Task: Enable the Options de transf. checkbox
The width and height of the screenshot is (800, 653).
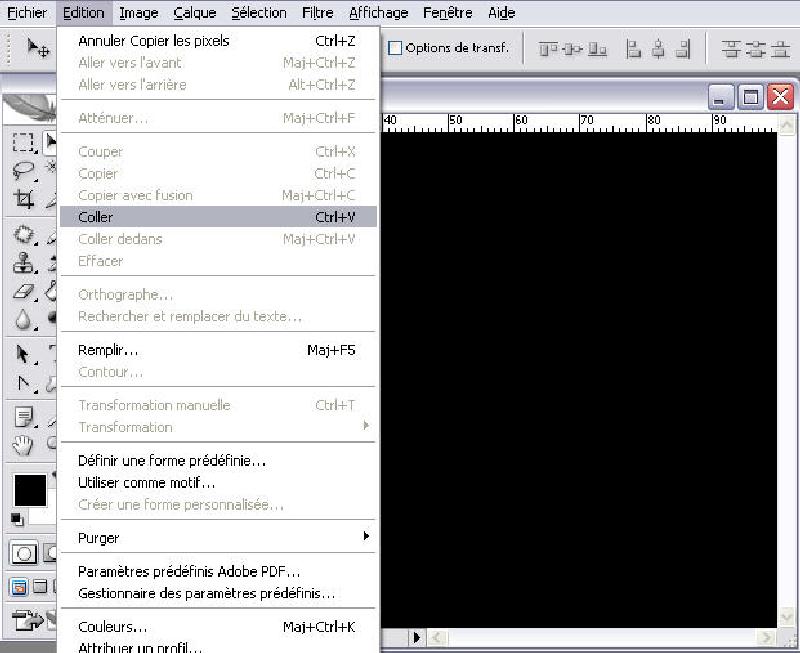Action: pyautogui.click(x=394, y=48)
